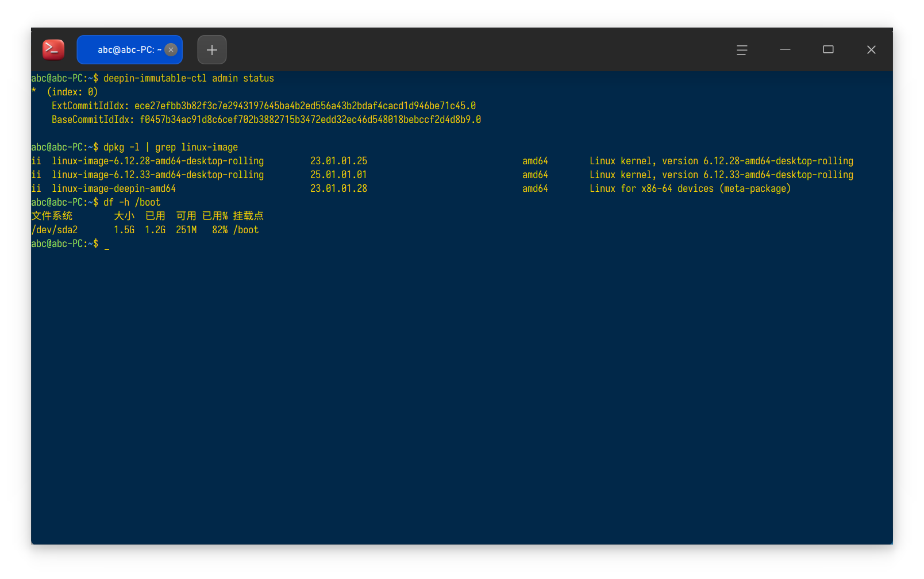Click the /dev/sda2 filesystem entry
Image resolution: width=924 pixels, height=579 pixels.
pos(55,230)
